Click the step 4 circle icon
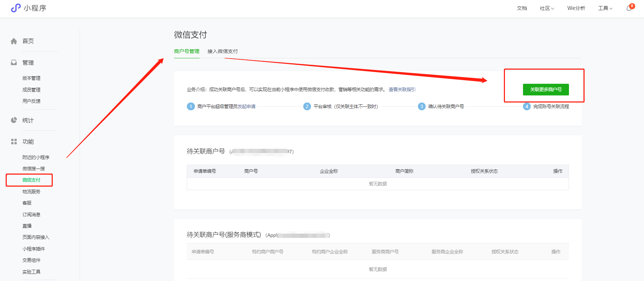 [x=527, y=106]
